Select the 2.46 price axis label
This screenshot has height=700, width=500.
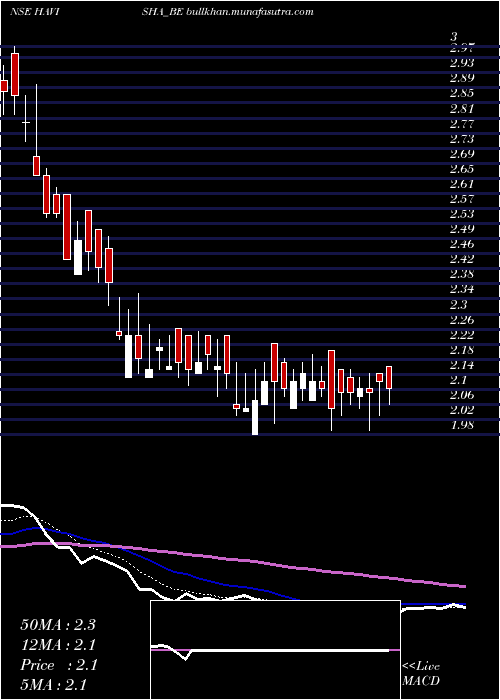[x=462, y=244]
